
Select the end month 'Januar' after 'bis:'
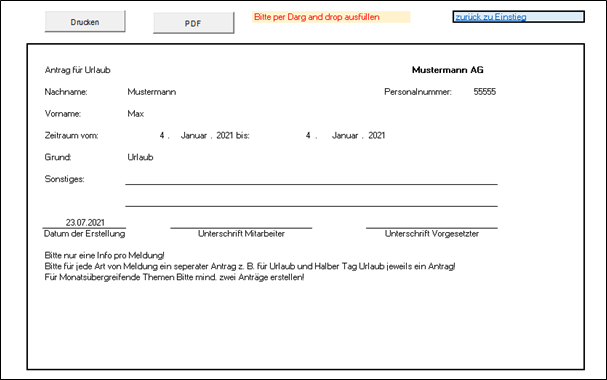click(345, 135)
